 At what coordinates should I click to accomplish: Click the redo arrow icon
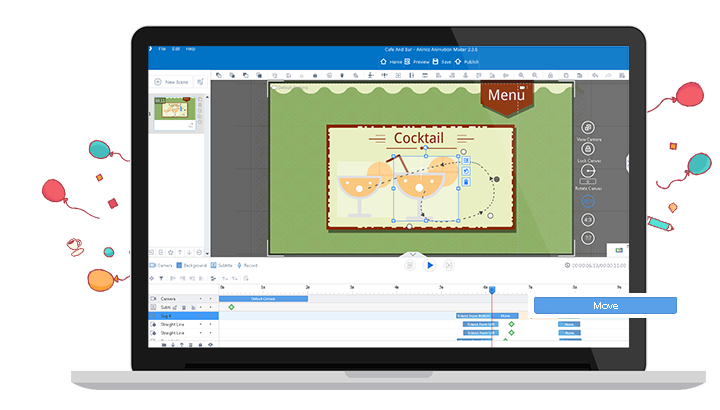coord(609,75)
